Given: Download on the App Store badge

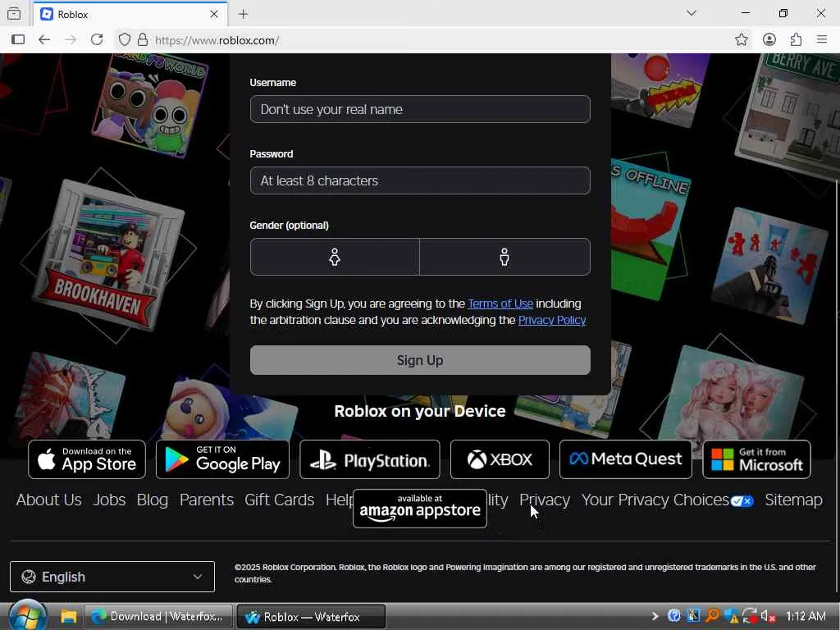Looking at the screenshot, I should click(87, 459).
